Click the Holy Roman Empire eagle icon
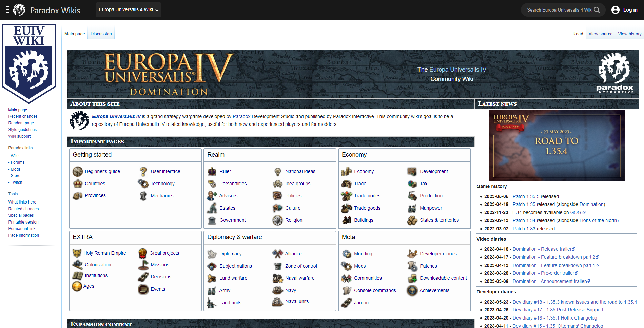The width and height of the screenshot is (644, 328). [77, 253]
